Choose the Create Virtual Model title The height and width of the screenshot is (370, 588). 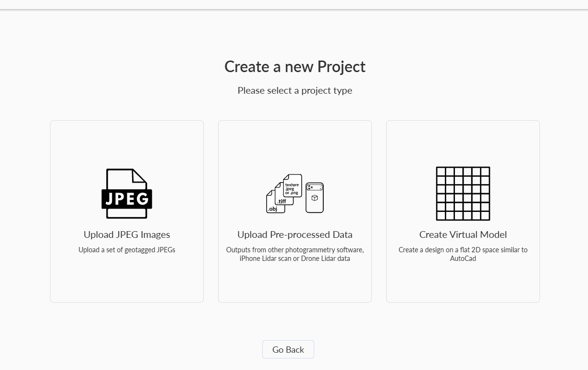463,234
